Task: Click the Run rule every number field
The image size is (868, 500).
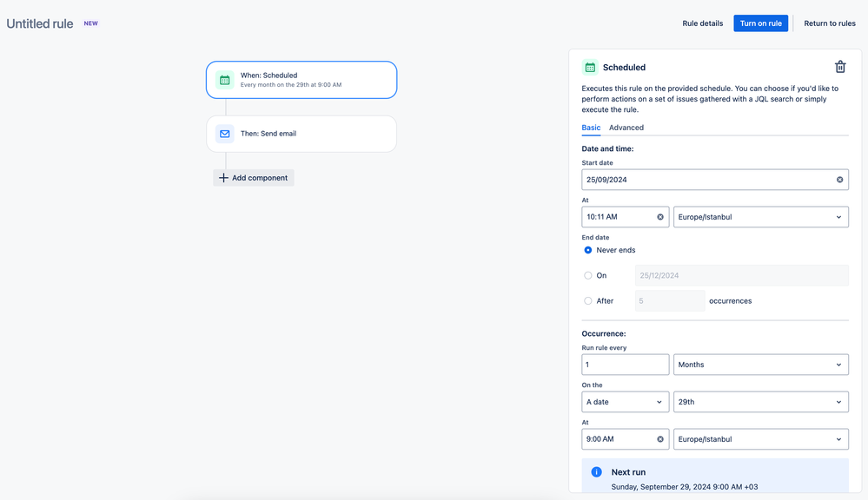Action: (x=625, y=365)
